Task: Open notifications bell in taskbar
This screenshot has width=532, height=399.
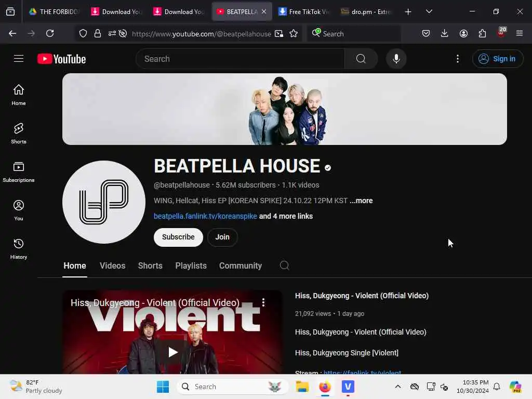Action: 496,387
